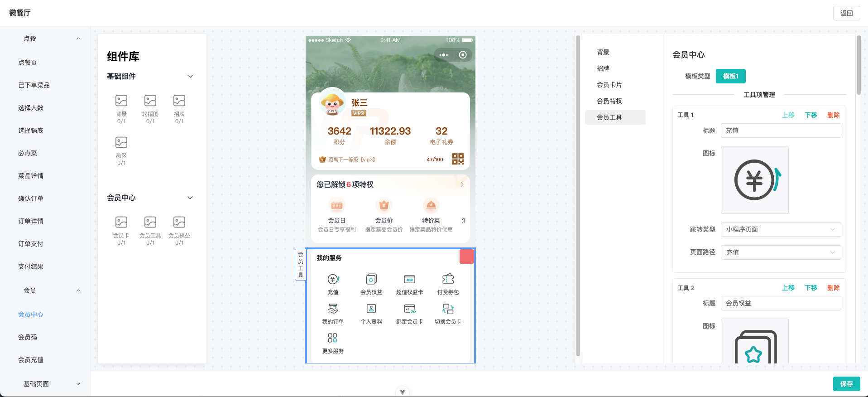Collapse the 会员中心 component section

[x=190, y=198]
